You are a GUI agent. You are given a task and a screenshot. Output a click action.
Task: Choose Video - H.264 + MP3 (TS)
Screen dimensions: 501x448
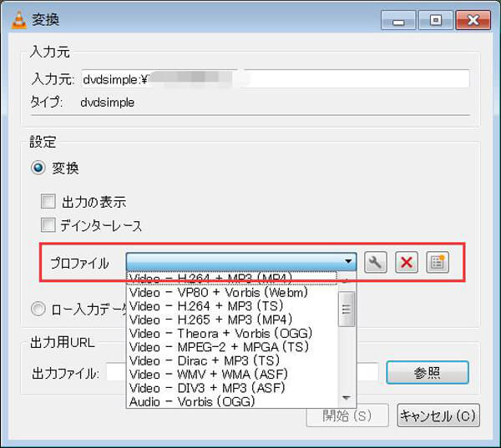point(232,306)
